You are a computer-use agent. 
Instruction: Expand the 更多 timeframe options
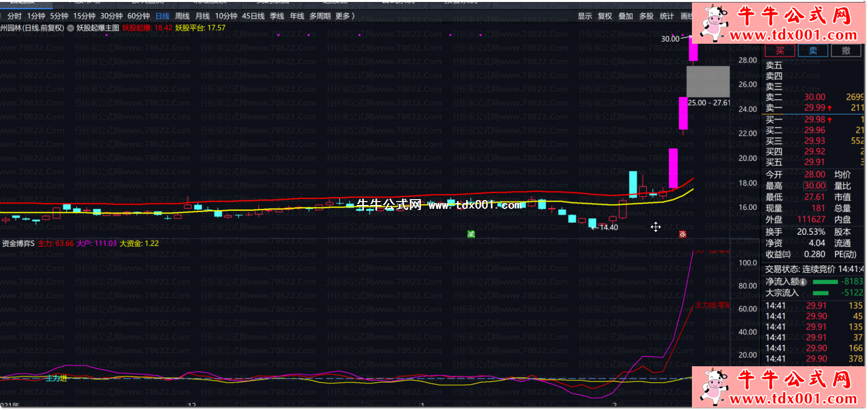point(345,16)
